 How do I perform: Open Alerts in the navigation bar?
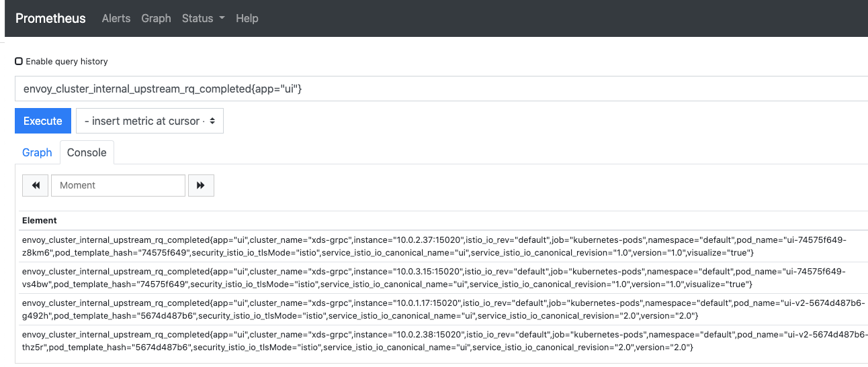tap(116, 18)
